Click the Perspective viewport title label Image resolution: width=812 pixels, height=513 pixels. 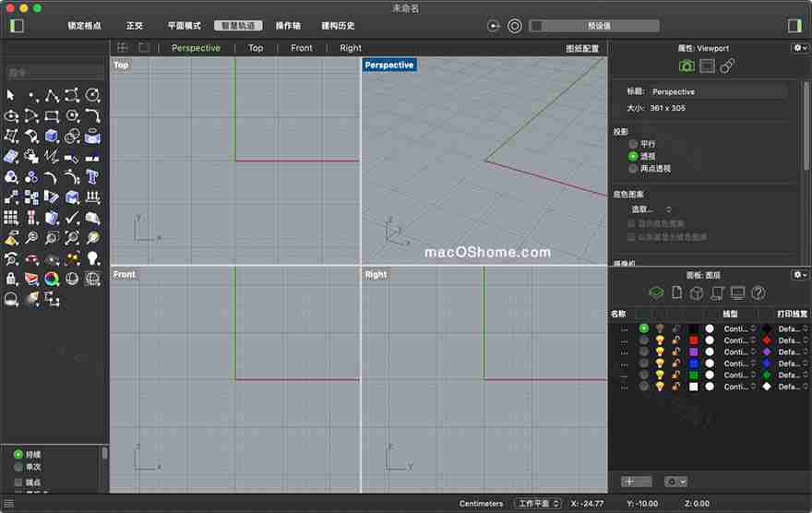point(388,66)
